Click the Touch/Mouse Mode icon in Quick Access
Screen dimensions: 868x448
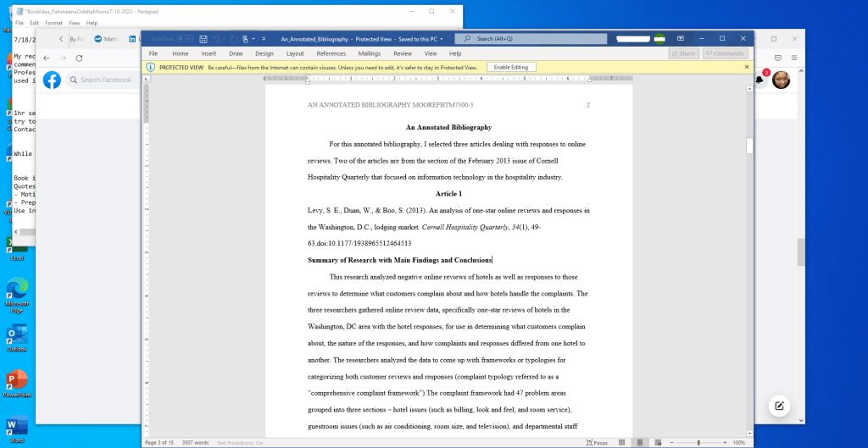[247, 39]
